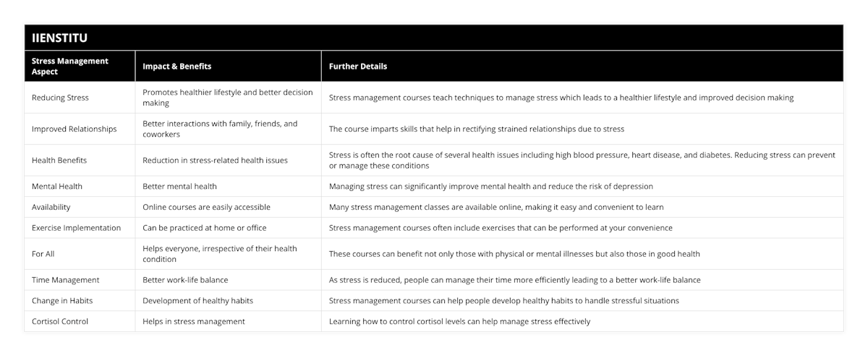Select "Online courses are easily accessible" cell
This screenshot has width=868, height=356.
pyautogui.click(x=206, y=207)
